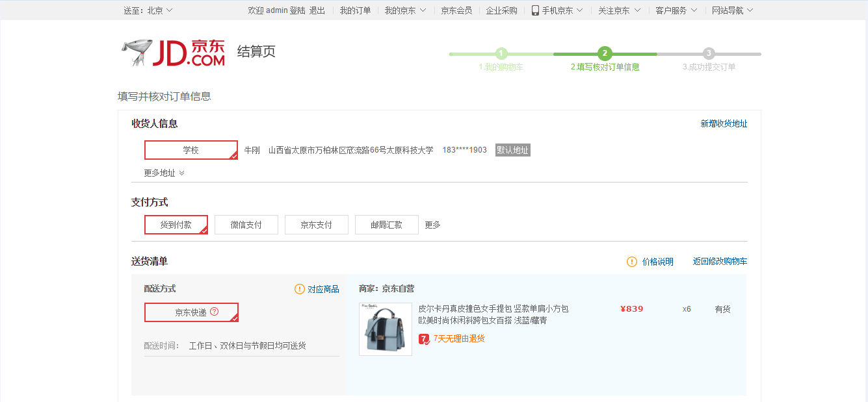This screenshot has height=402, width=868.
Task: Click the red 7-day return badge icon
Action: pos(424,339)
